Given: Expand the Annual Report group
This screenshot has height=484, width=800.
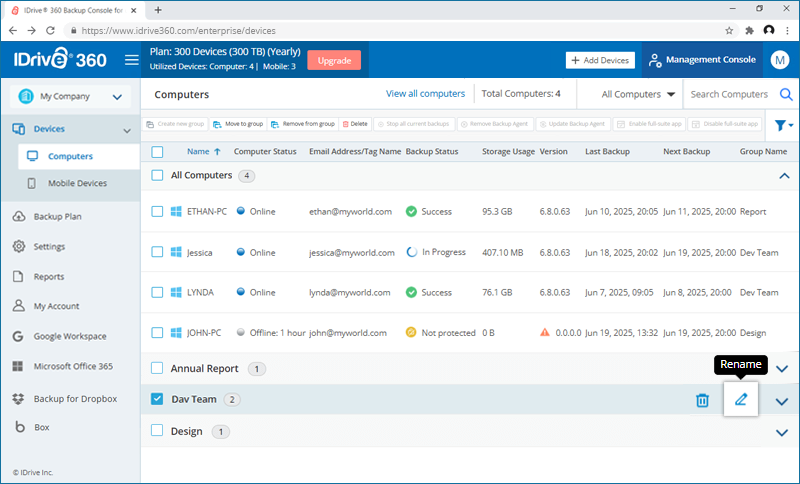Looking at the screenshot, I should (782, 369).
